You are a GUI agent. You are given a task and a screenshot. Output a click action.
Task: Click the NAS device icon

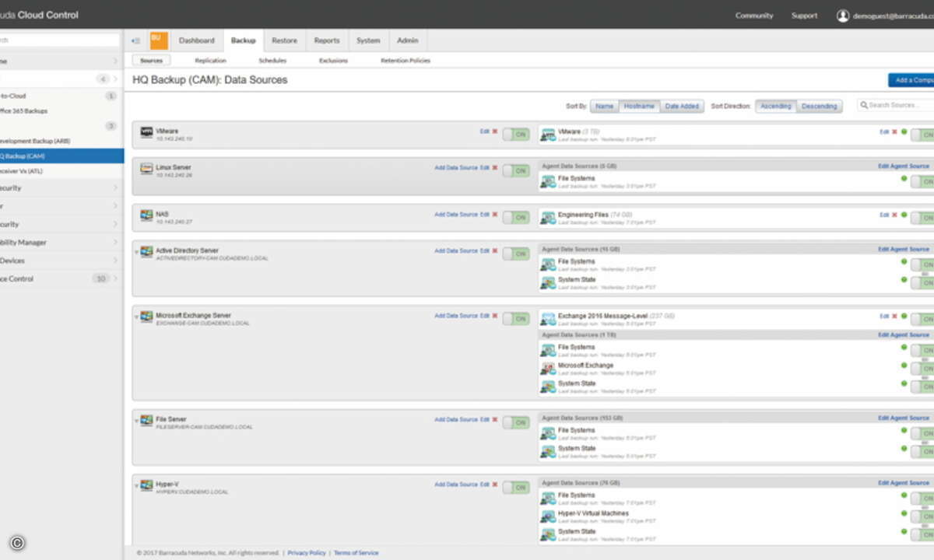coord(146,215)
